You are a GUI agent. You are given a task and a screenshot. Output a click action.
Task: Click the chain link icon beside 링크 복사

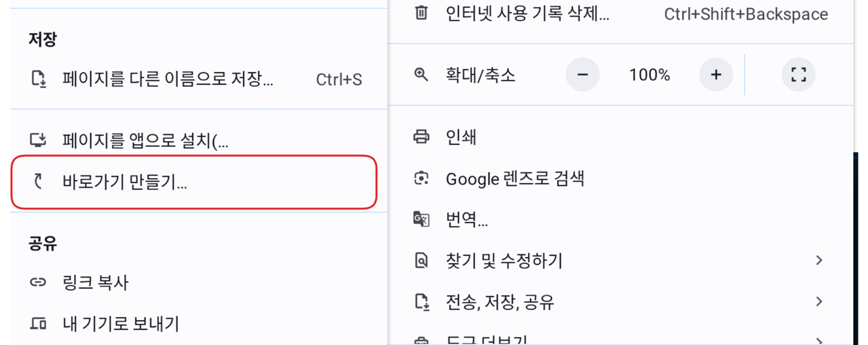click(38, 282)
